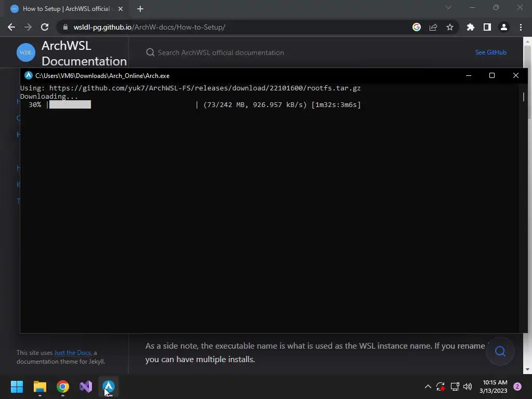Click the sync tray icon
532x399 pixels.
[x=441, y=387]
